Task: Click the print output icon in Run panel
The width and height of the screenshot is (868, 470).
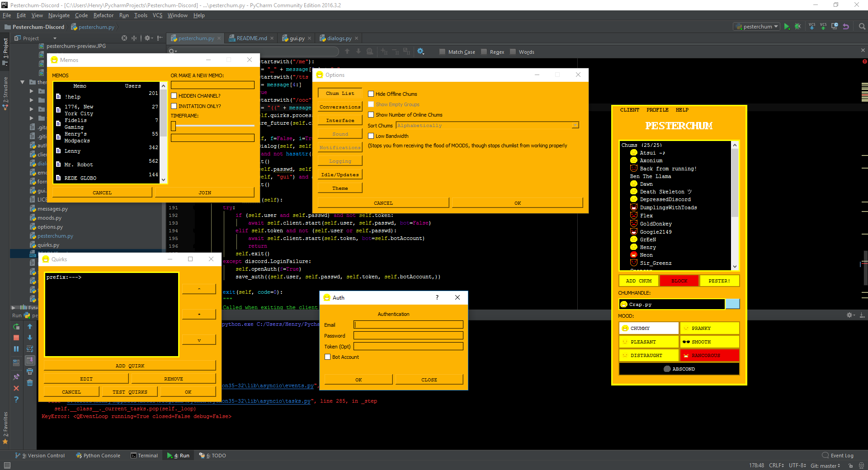Action: 30,371
